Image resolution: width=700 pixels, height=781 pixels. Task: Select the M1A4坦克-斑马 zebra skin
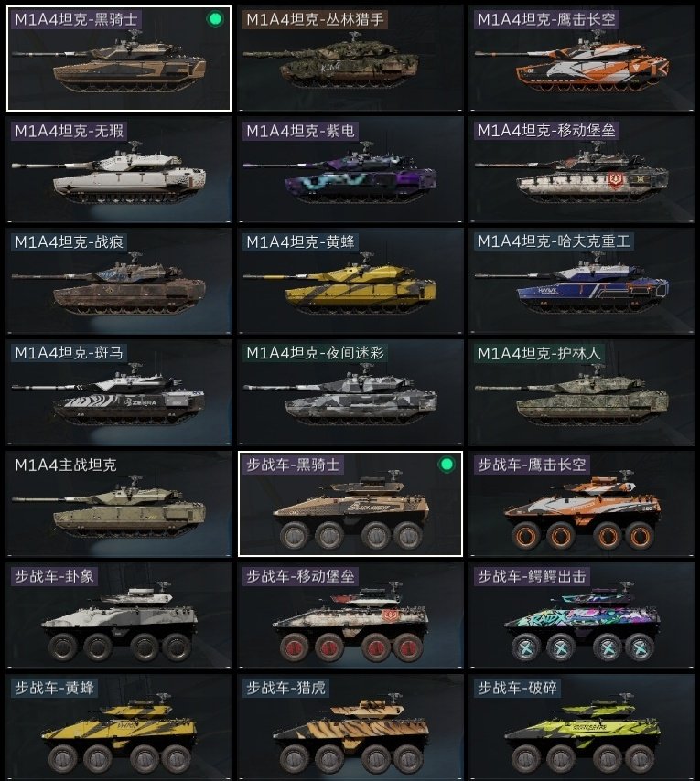(x=119, y=392)
